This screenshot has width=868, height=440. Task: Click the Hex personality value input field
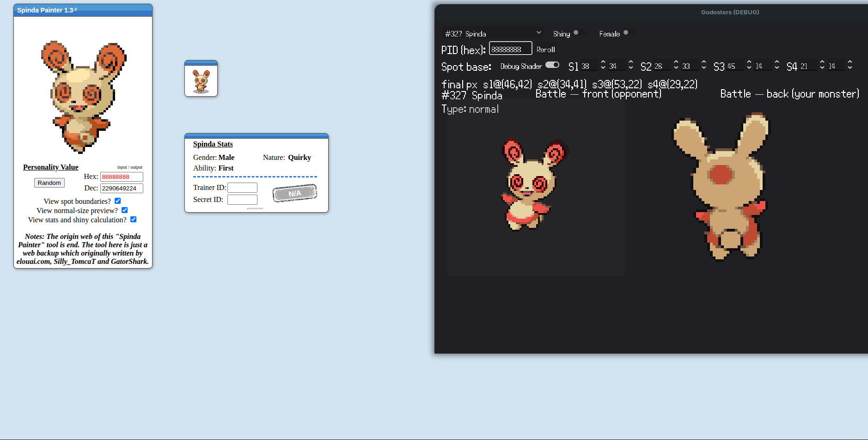coord(122,177)
